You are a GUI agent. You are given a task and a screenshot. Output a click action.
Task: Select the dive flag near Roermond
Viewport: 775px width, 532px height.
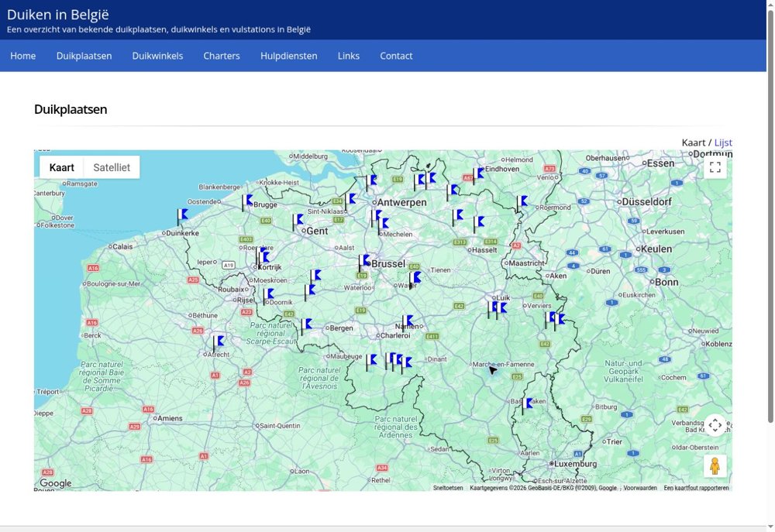(522, 204)
